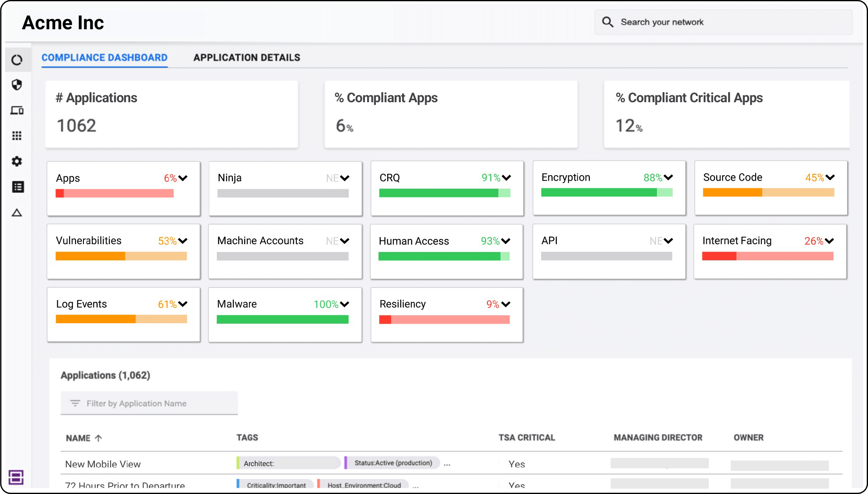Viewport: 868px width, 494px height.
Task: Expand the CRQ card chevron
Action: tap(507, 178)
